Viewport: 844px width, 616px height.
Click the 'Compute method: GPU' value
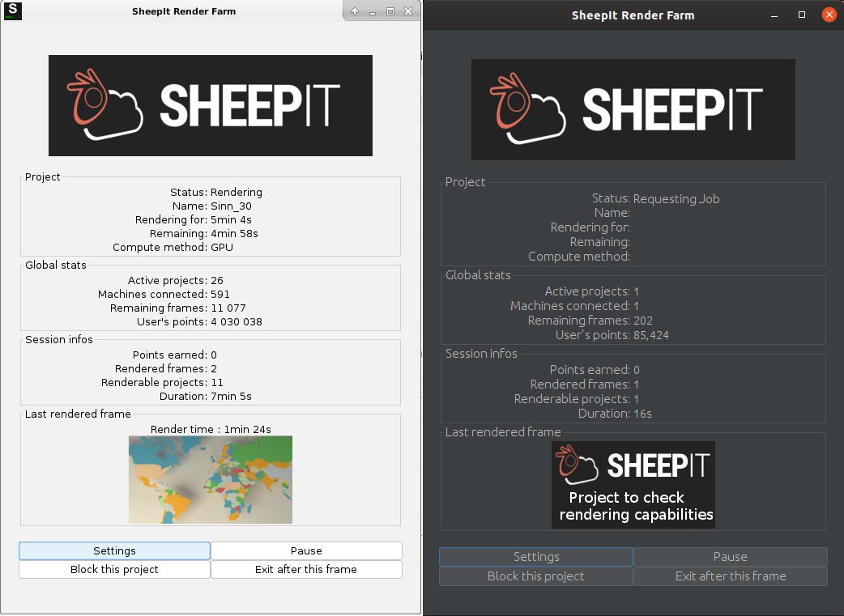222,248
